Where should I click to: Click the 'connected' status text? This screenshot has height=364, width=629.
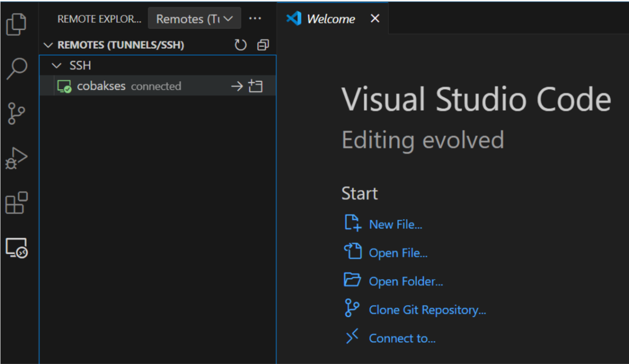(x=156, y=86)
